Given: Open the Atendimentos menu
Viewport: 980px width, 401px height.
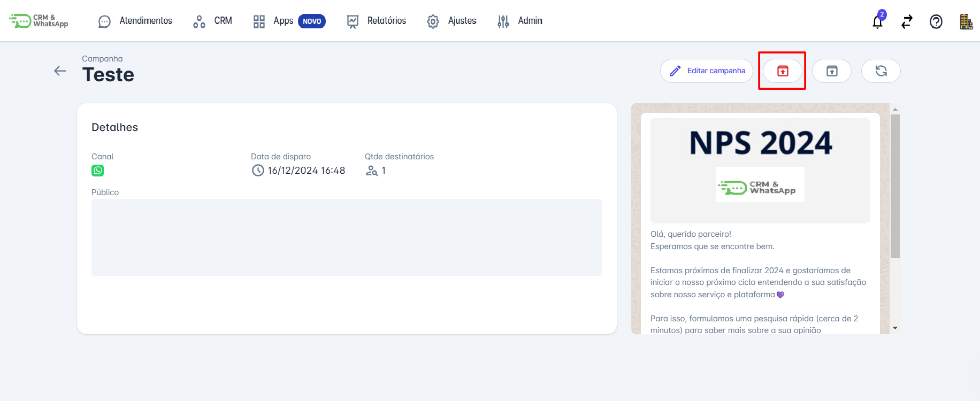Looking at the screenshot, I should click(135, 21).
